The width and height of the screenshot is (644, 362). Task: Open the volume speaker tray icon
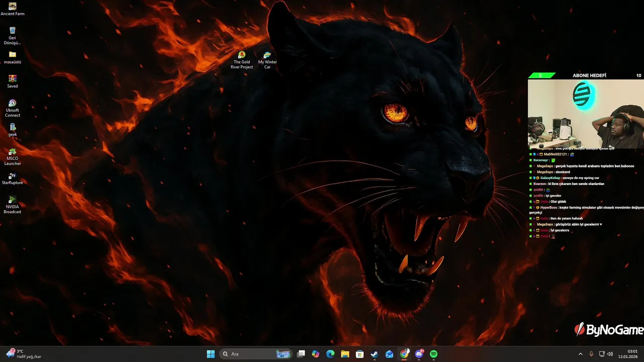pos(610,354)
